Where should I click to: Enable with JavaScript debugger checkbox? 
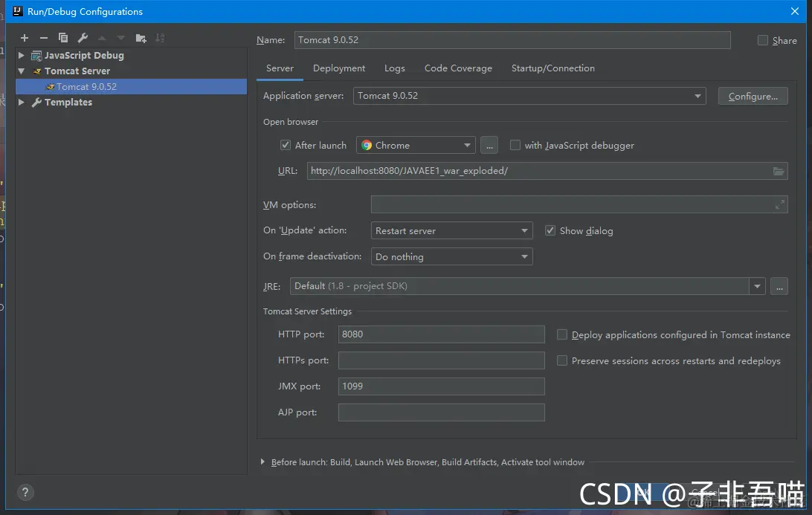pos(515,146)
